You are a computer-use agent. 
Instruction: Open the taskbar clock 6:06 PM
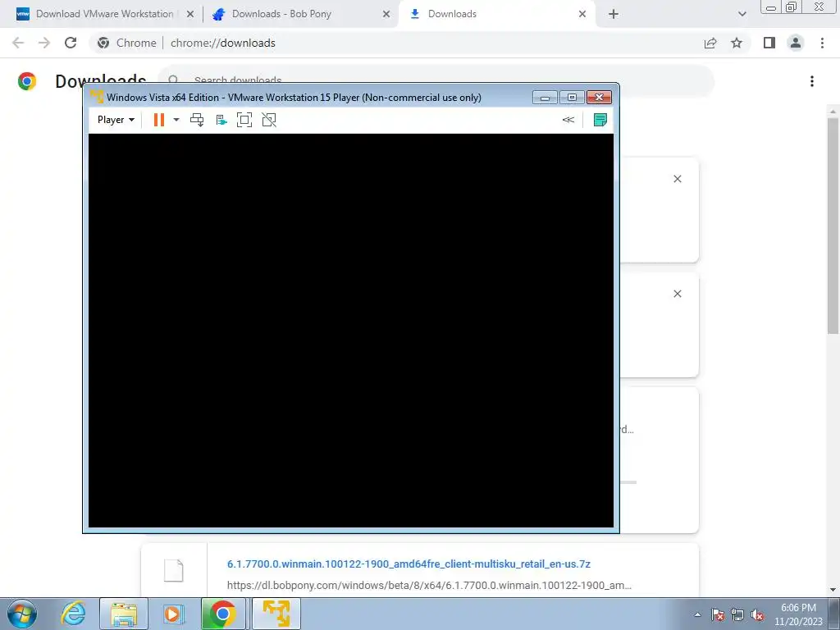point(798,608)
